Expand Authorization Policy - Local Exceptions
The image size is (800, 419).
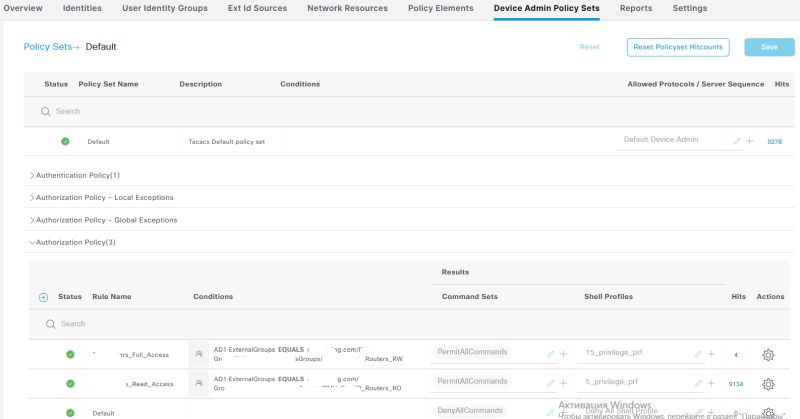(106, 197)
